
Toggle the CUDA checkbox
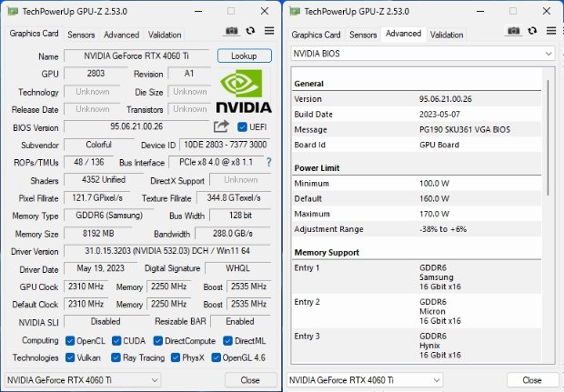pyautogui.click(x=116, y=340)
